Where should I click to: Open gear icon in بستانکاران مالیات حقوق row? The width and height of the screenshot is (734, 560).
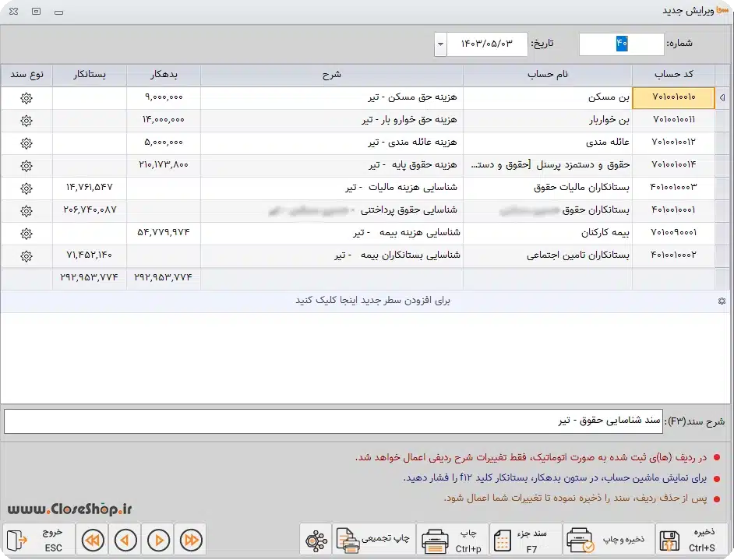[x=26, y=188]
